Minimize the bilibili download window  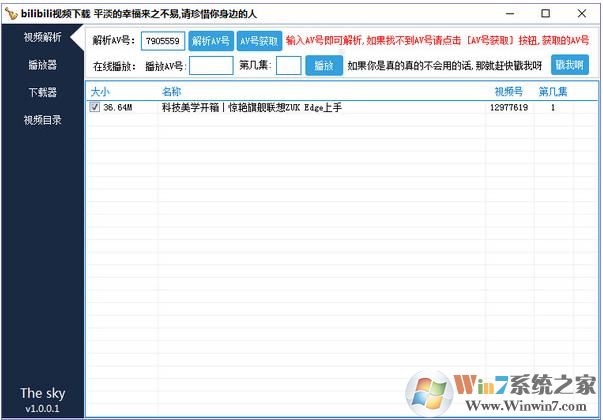point(510,13)
